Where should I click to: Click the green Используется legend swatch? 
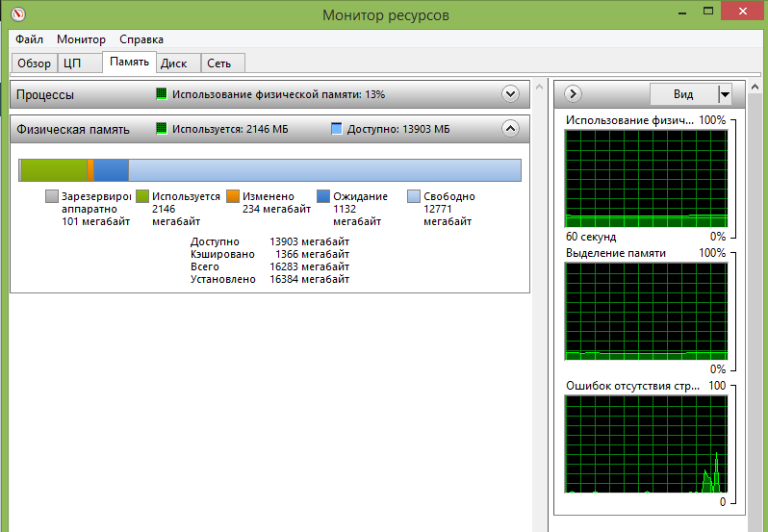click(142, 196)
